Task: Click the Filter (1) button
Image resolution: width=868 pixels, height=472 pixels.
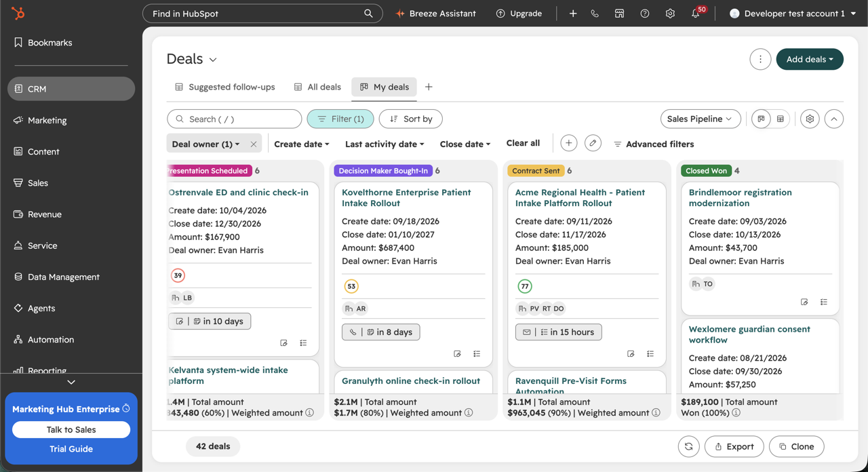Action: point(340,119)
